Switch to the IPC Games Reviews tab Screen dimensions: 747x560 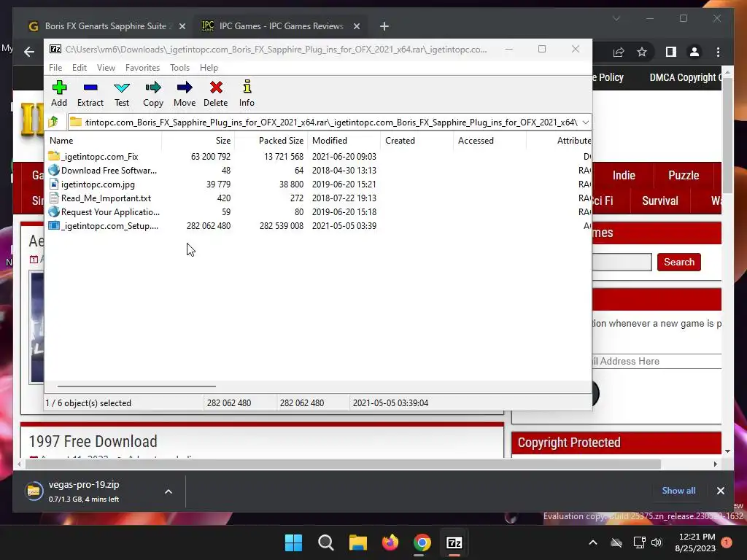tap(281, 26)
